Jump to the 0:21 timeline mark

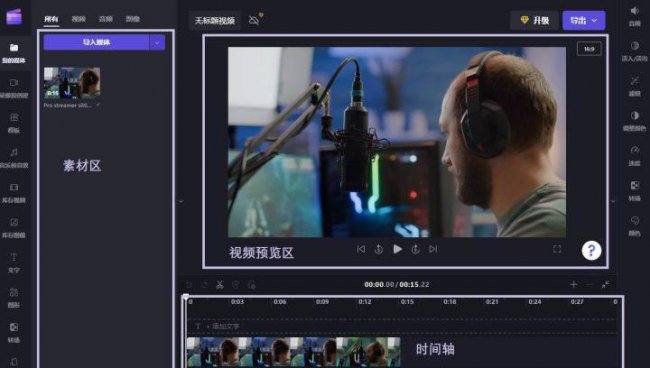492,302
